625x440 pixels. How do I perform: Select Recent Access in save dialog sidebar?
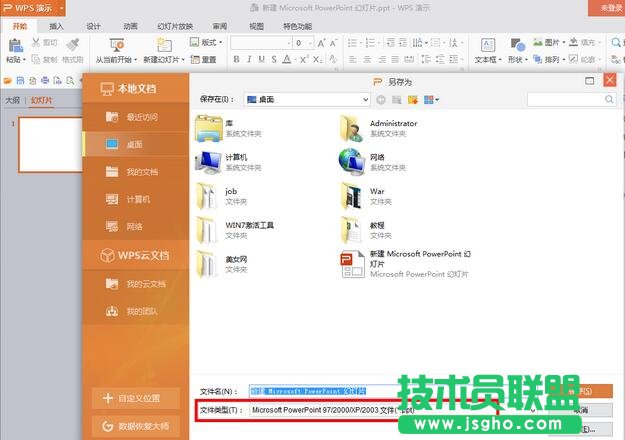(x=136, y=117)
